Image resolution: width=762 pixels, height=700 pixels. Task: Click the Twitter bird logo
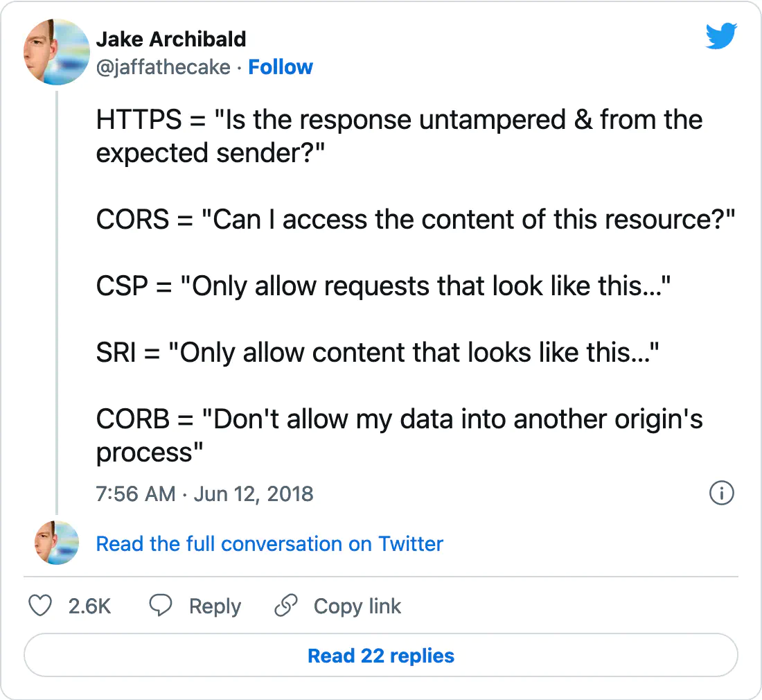tap(721, 35)
